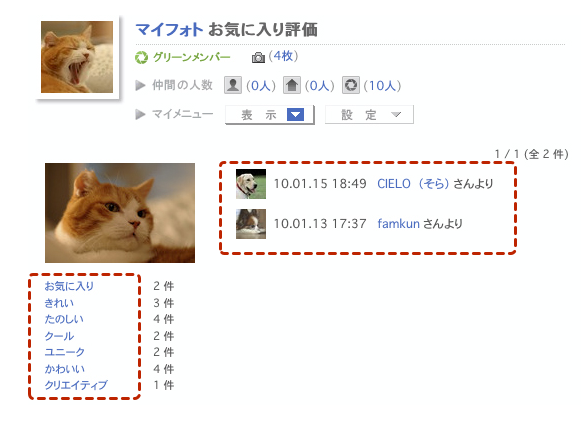Open the 設定 dropdown menu

(x=369, y=115)
